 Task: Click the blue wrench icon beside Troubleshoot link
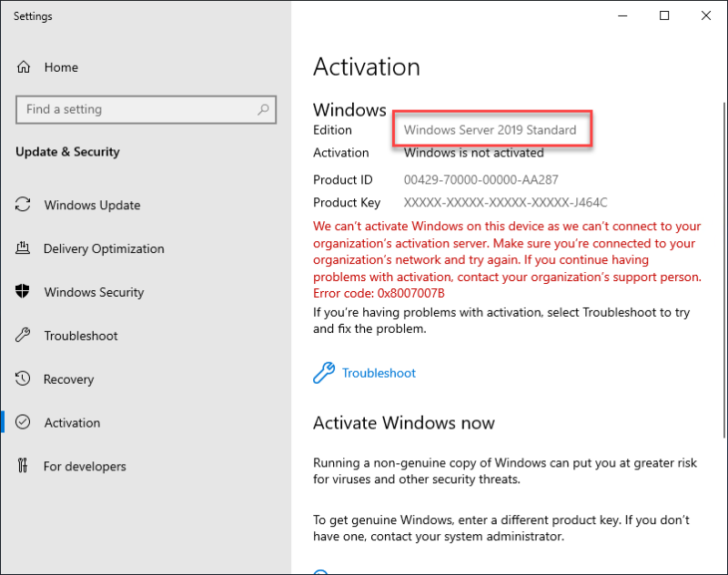point(324,373)
